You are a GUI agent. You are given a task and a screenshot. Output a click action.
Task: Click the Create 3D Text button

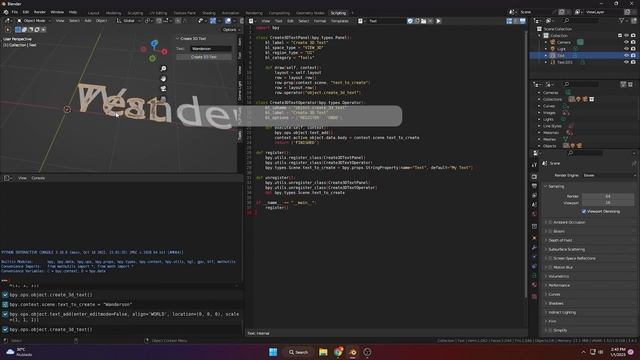point(204,57)
